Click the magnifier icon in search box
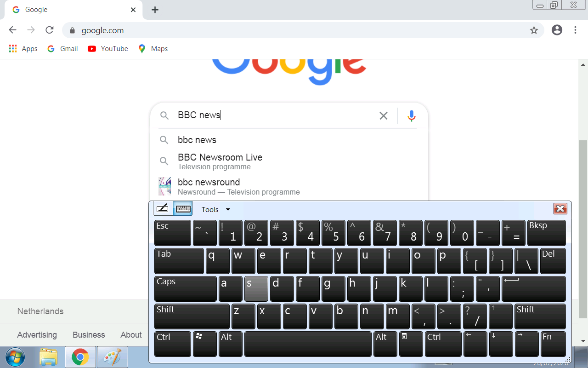This screenshot has height=368, width=588. tap(164, 115)
